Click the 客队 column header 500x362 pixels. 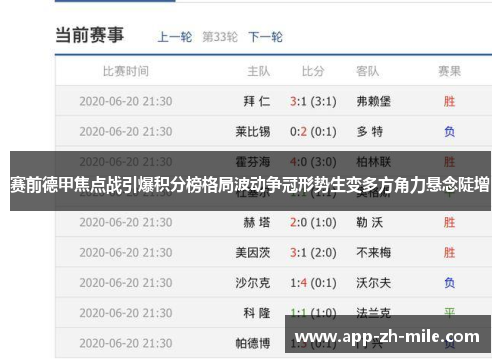click(367, 71)
